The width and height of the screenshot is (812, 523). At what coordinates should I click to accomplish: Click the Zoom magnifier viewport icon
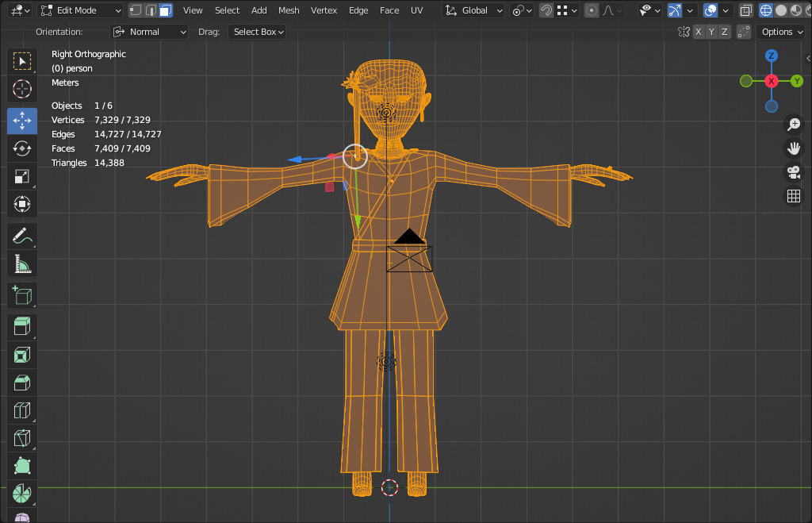click(794, 125)
